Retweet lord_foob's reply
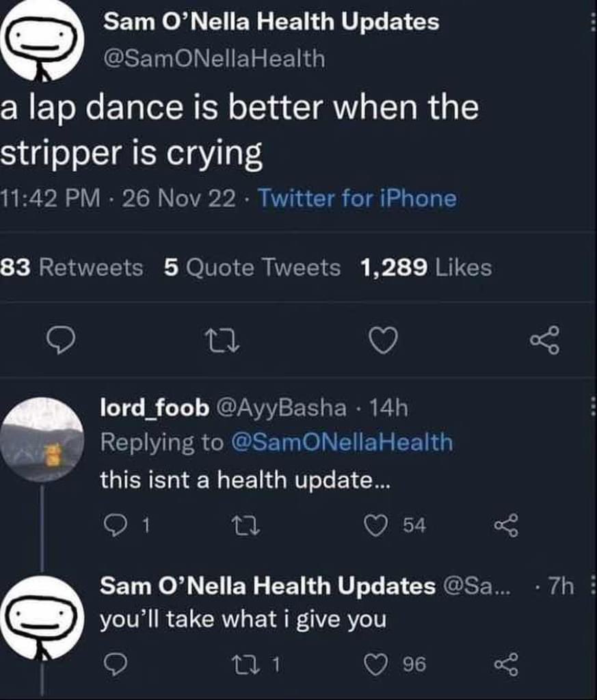 click(x=247, y=526)
